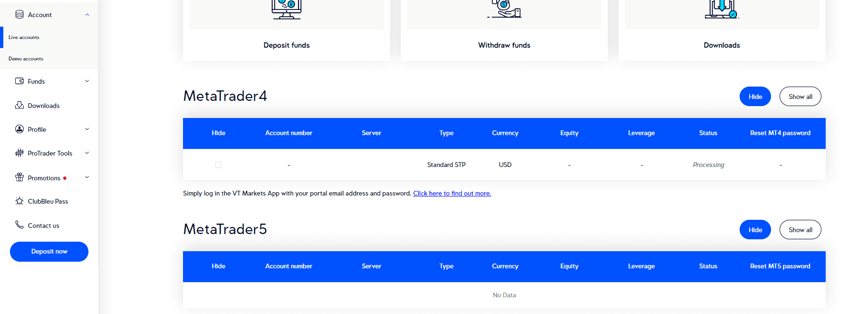
Task: Open the Withdraw funds card label
Action: [x=504, y=45]
